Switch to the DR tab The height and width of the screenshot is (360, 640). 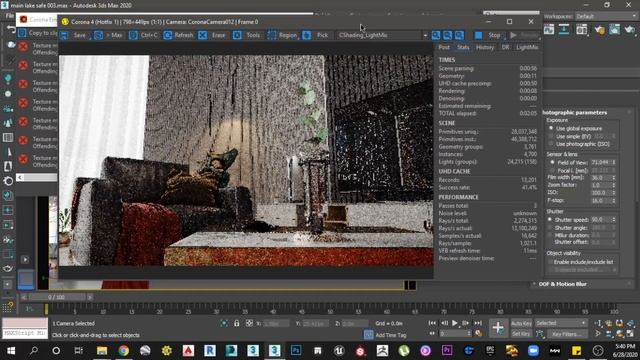pyautogui.click(x=505, y=47)
